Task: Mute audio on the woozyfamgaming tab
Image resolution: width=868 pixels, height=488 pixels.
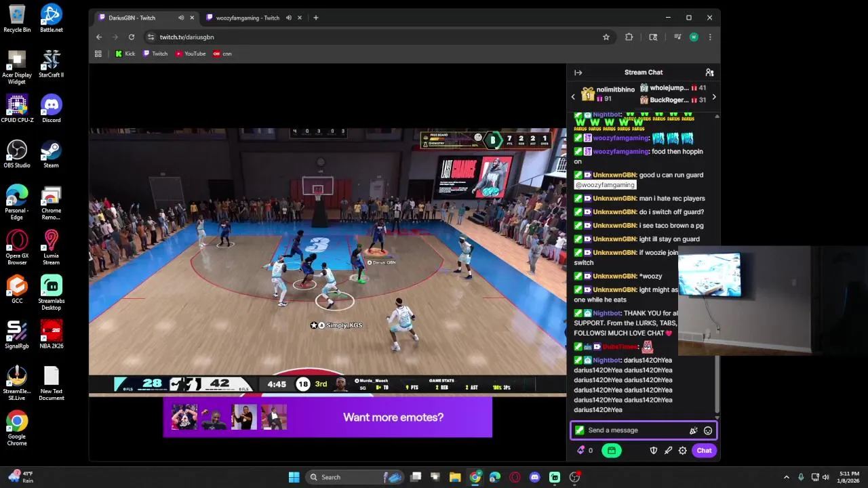Action: pos(289,18)
